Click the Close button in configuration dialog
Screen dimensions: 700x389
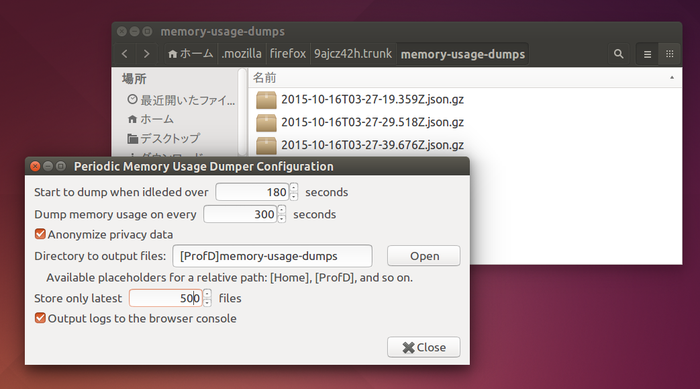click(x=424, y=347)
